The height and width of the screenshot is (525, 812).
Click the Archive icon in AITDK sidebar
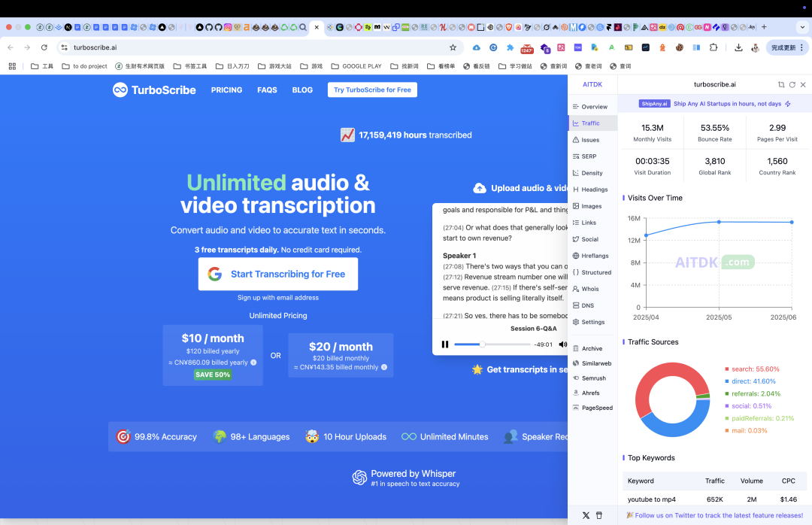[576, 349]
